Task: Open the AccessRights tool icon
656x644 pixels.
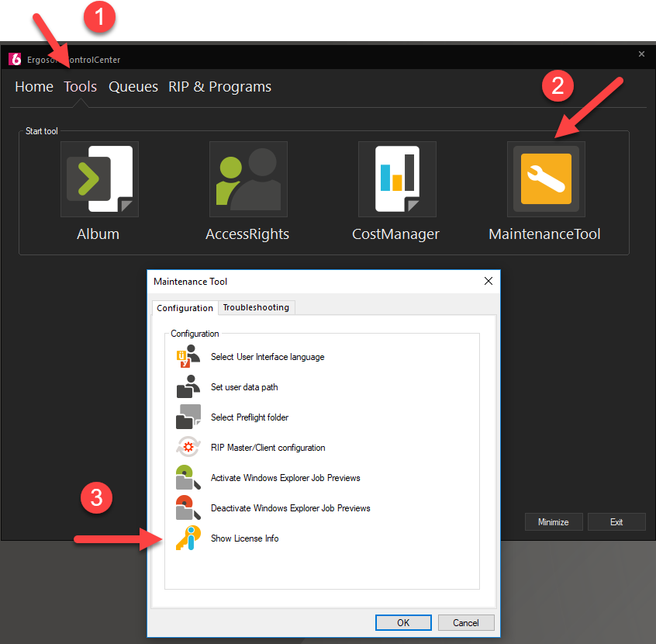Action: click(x=248, y=178)
